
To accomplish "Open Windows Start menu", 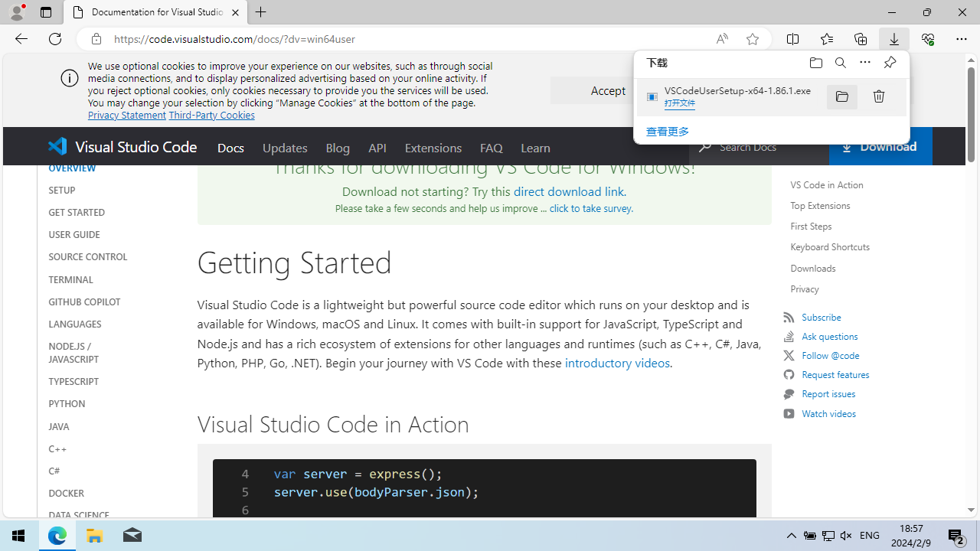I will pos(18,536).
